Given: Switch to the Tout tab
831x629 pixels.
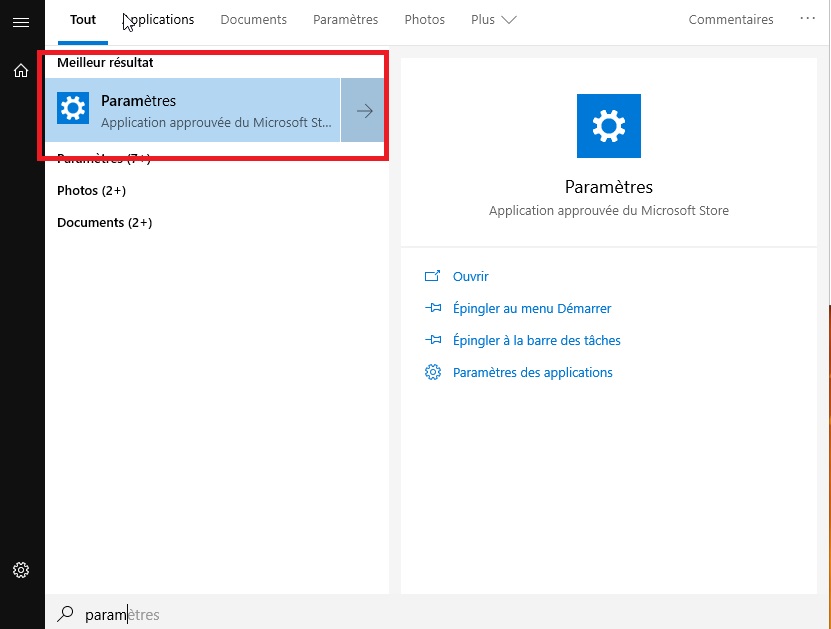Looking at the screenshot, I should pos(83,20).
